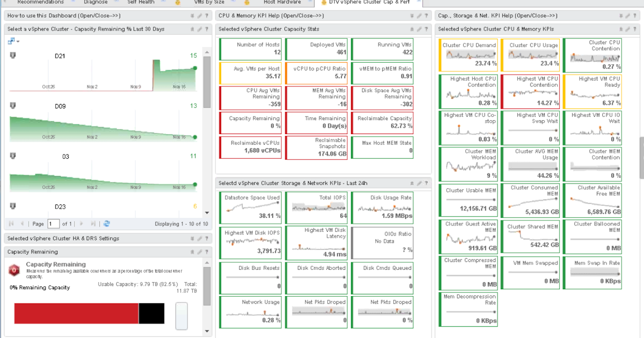
Task: Switch to the Diagnose tab
Action: tap(96, 2)
